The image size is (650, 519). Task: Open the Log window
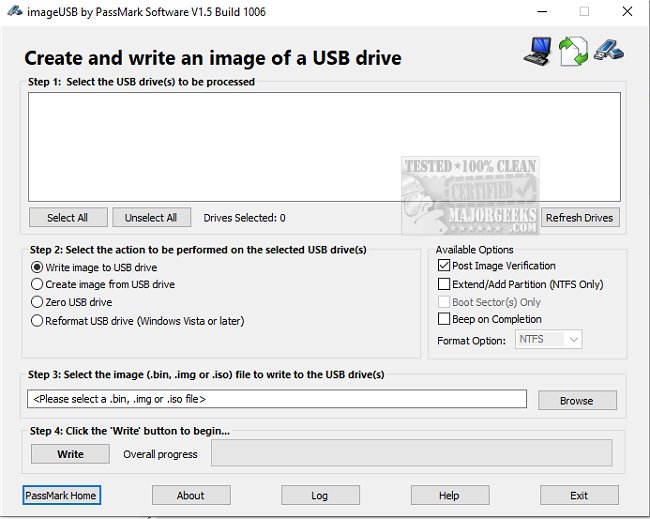[x=320, y=495]
